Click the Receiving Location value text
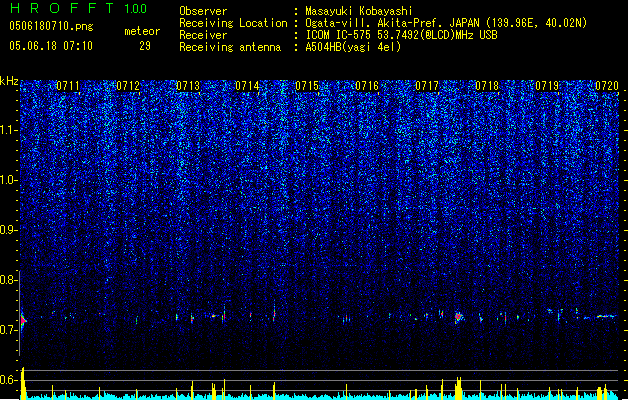The width and height of the screenshot is (629, 400). point(446,23)
